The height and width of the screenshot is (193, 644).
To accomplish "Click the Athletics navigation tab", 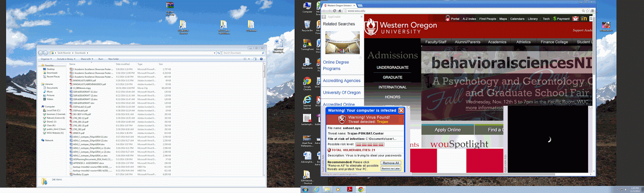I will tap(523, 42).
